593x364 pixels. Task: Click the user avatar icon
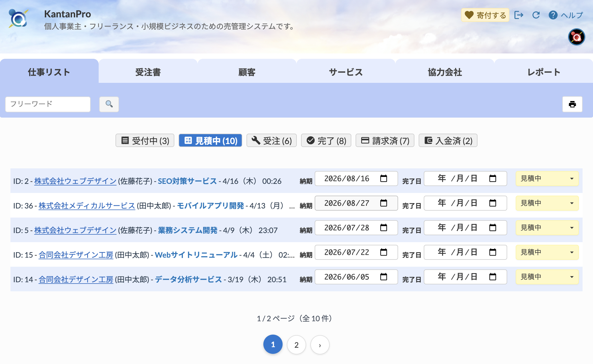(576, 37)
